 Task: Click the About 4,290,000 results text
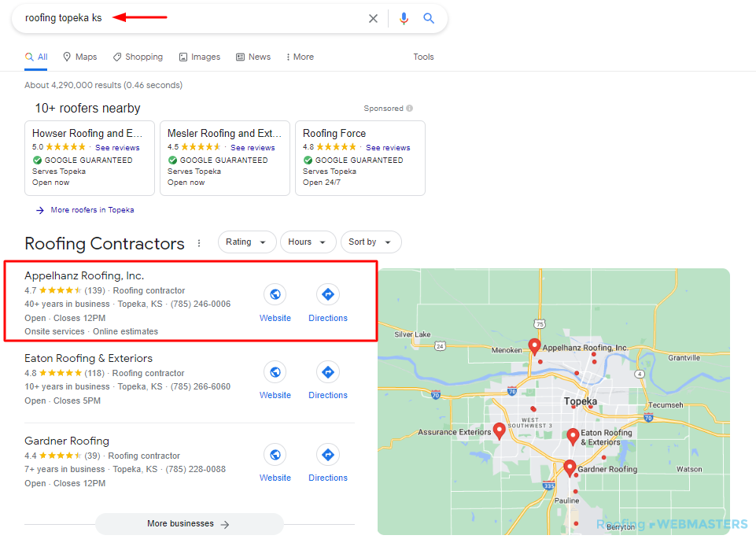click(104, 85)
